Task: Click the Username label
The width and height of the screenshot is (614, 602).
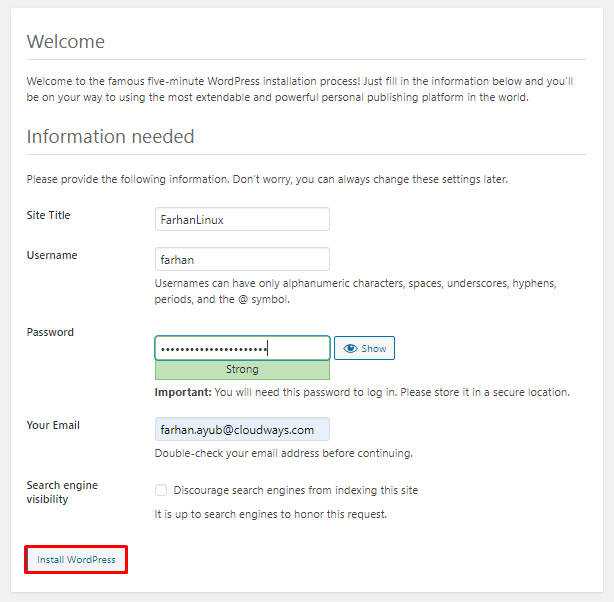Action: pyautogui.click(x=52, y=255)
